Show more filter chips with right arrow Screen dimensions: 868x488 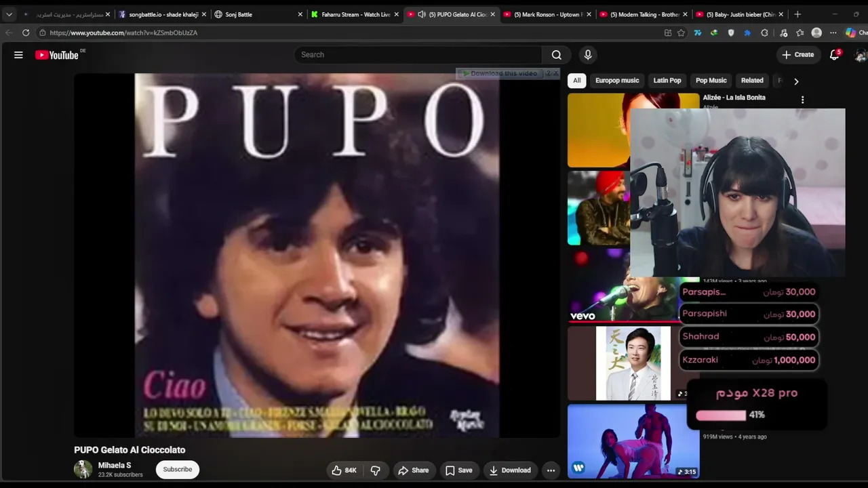coord(796,81)
